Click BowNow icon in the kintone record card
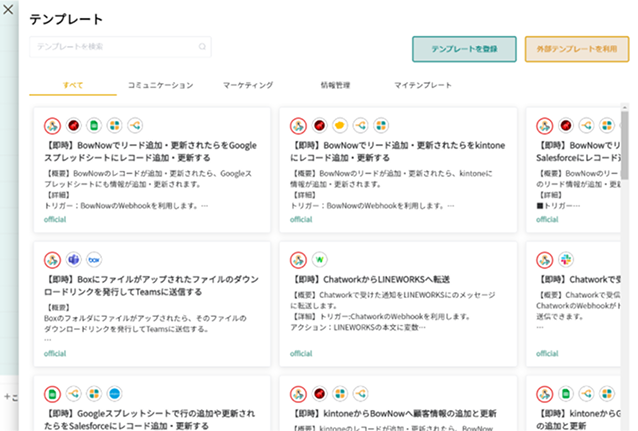 298,126
